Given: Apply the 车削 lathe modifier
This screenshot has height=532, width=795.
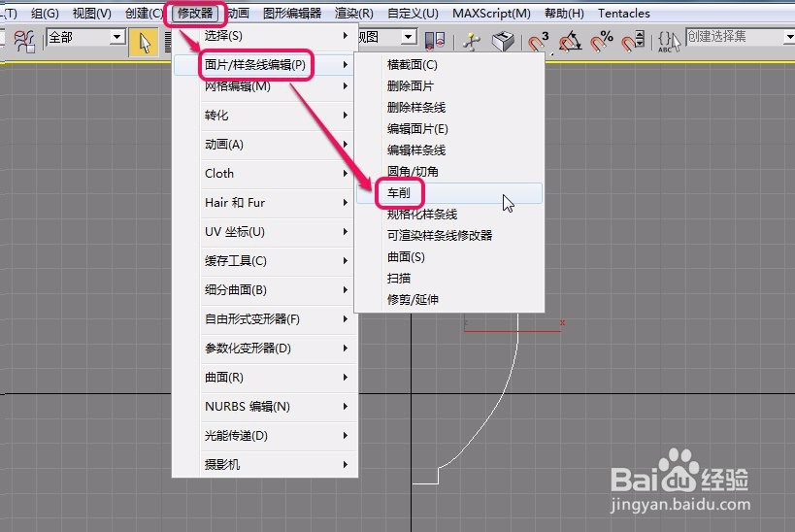Looking at the screenshot, I should 449,193.
